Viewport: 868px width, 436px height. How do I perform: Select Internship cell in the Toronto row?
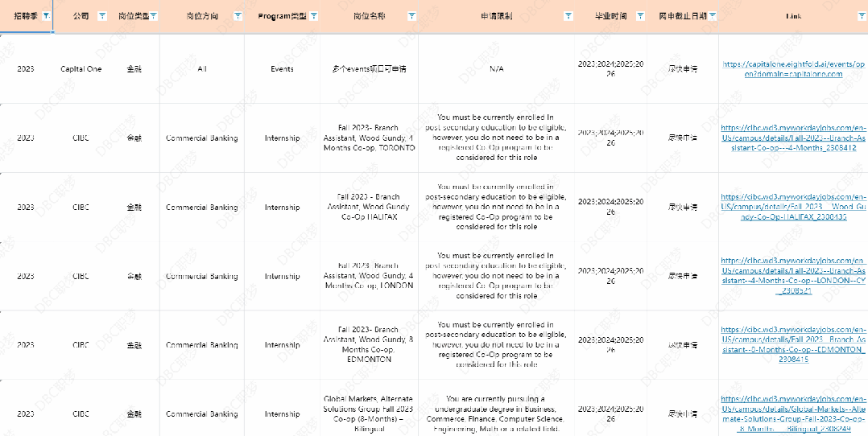pos(283,138)
